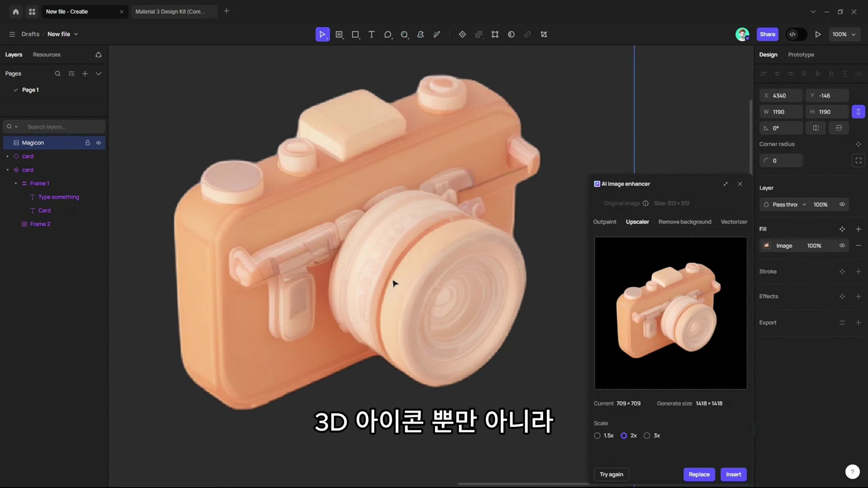Open the Remove background tab
The image size is (868, 488).
pos(684,222)
